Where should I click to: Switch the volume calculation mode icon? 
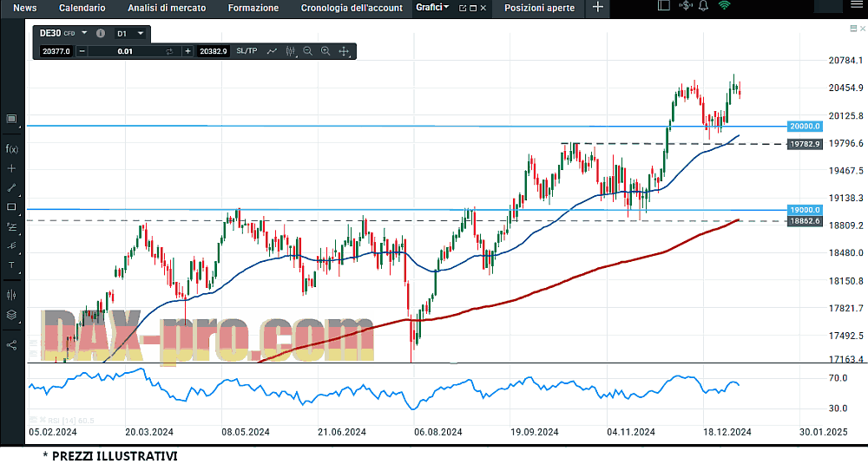coord(169,51)
